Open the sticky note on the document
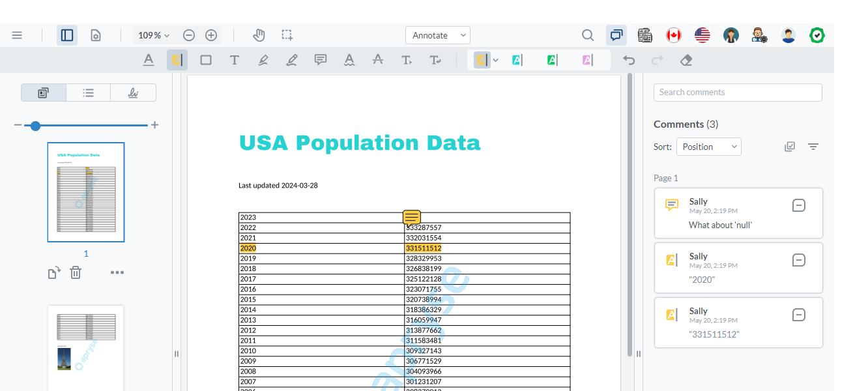 pos(412,218)
